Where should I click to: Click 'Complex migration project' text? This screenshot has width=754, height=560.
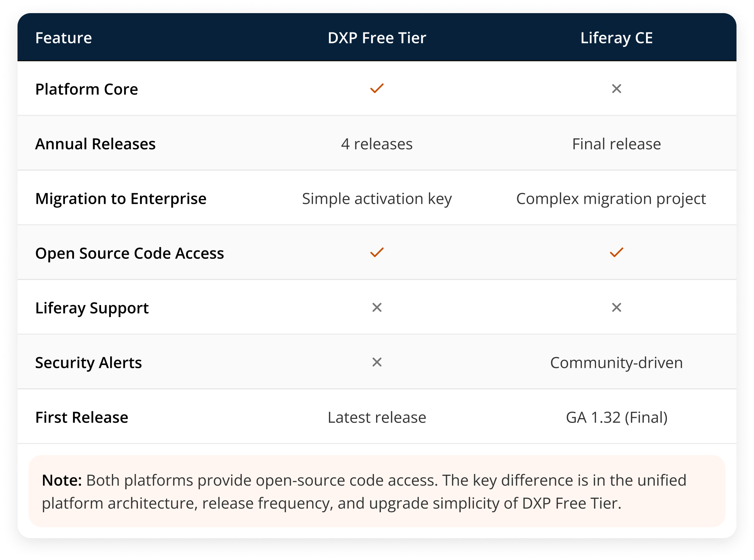click(611, 199)
